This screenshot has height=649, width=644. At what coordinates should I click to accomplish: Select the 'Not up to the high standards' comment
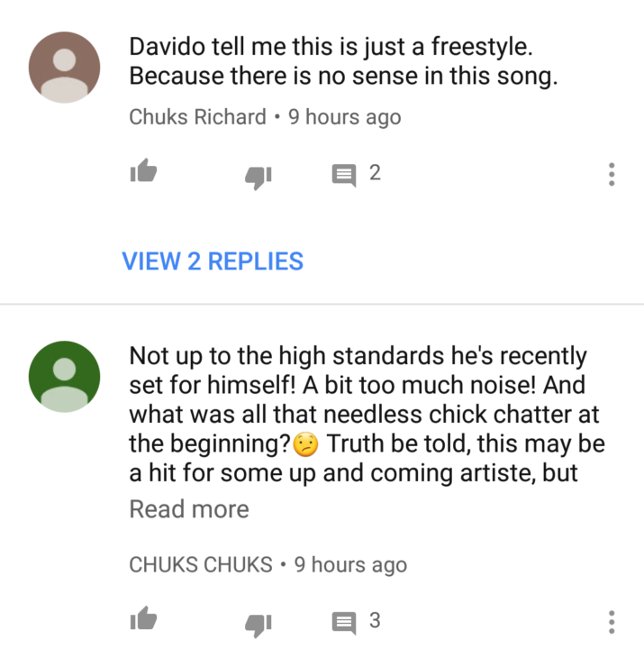pyautogui.click(x=367, y=415)
